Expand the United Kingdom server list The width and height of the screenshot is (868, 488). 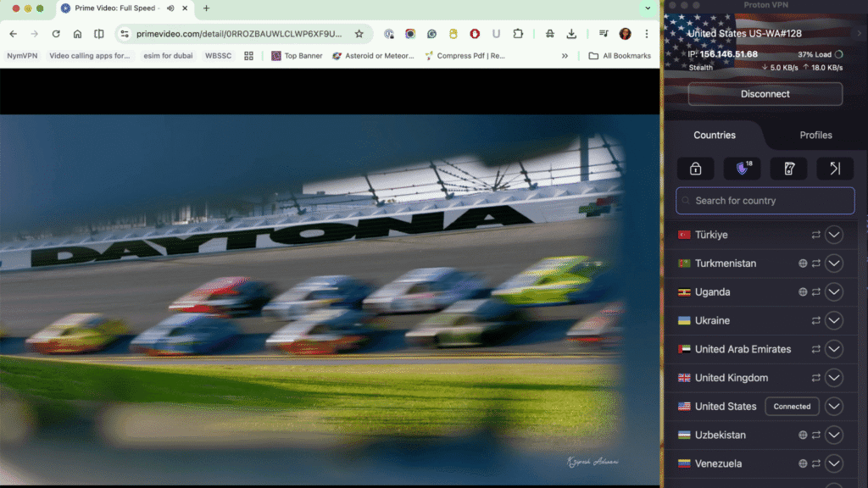click(834, 378)
